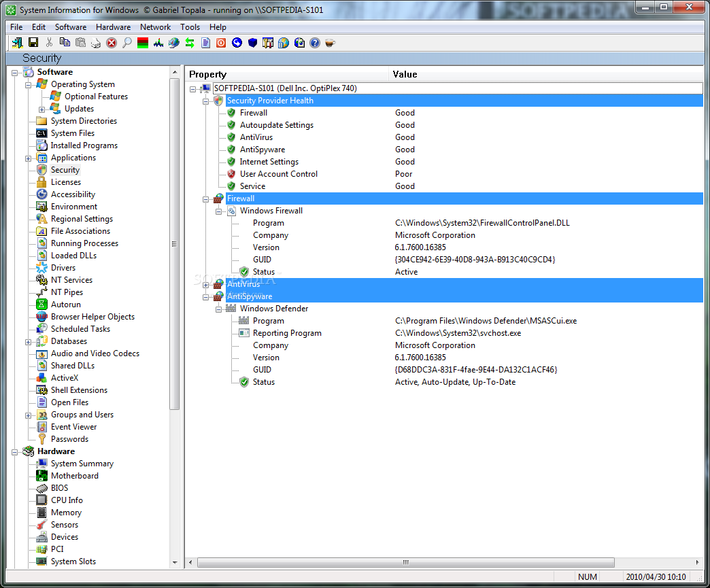Image resolution: width=710 pixels, height=588 pixels.
Task: Open the Software menu
Action: pyautogui.click(x=71, y=27)
